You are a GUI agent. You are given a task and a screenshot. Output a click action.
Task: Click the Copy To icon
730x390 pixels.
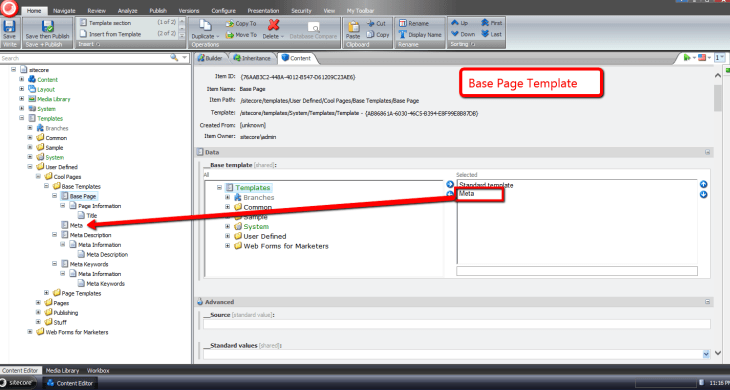(x=230, y=23)
